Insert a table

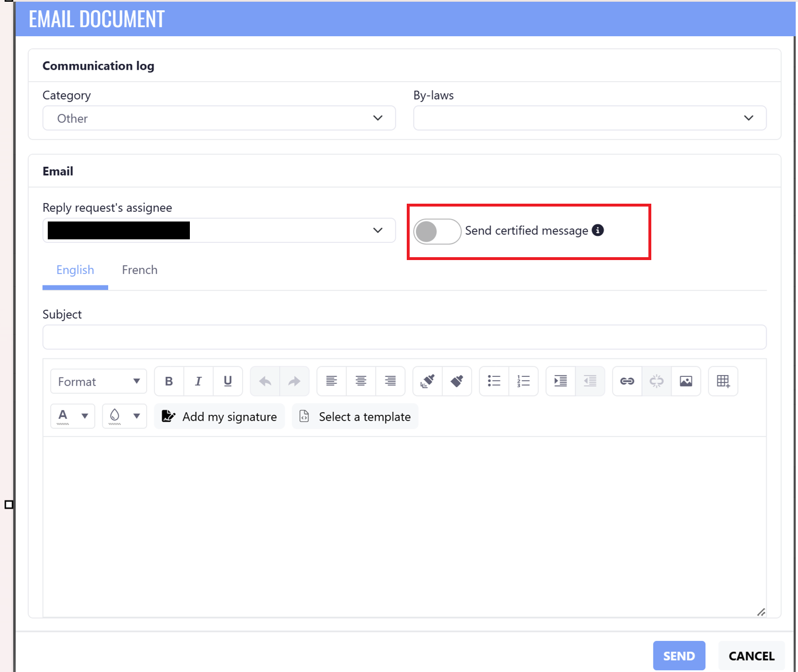pyautogui.click(x=723, y=381)
